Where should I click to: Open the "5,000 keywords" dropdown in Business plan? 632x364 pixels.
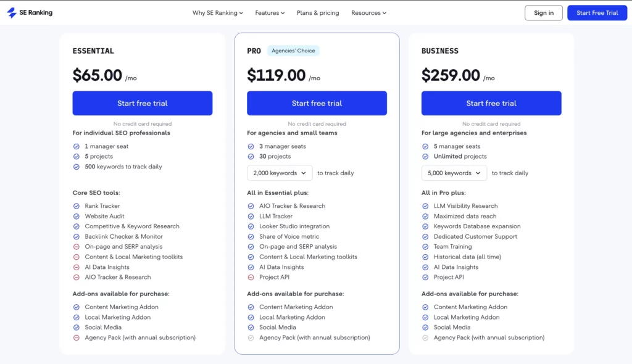(x=454, y=173)
